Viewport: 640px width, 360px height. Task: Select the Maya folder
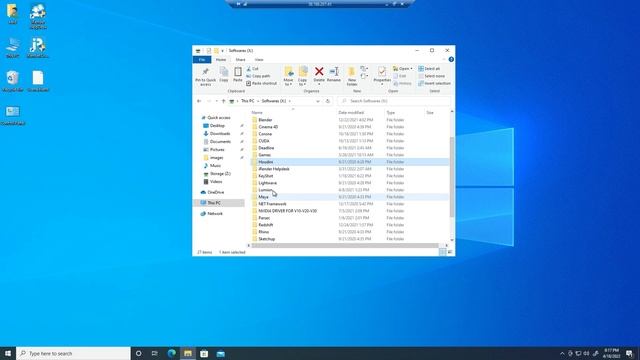[263, 197]
